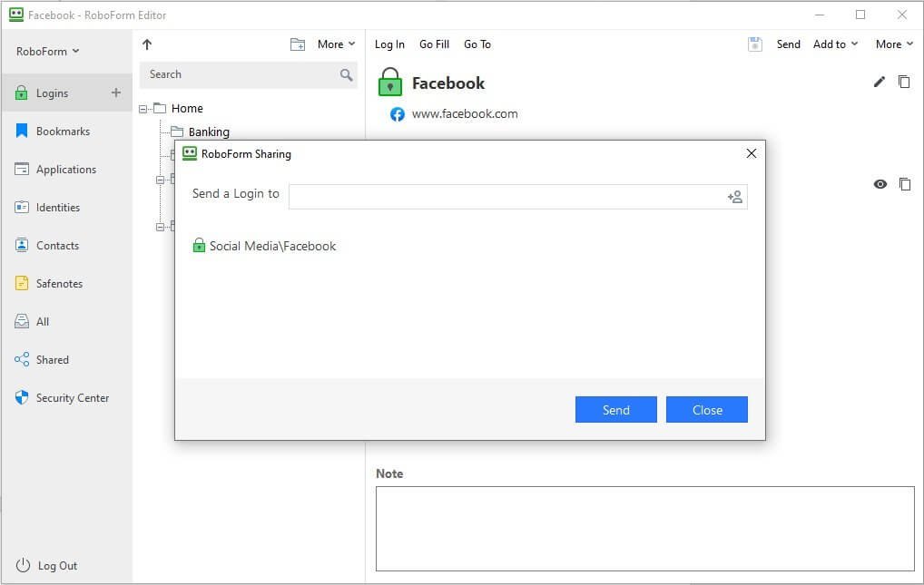Maximize the RoboForm Editor window
The image size is (924, 585).
[860, 15]
